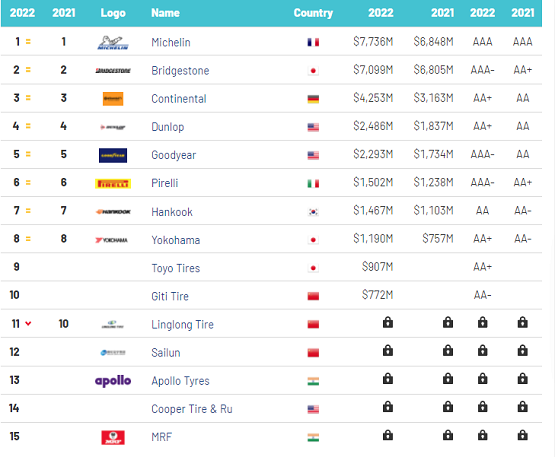Select the Name column header

pos(166,13)
